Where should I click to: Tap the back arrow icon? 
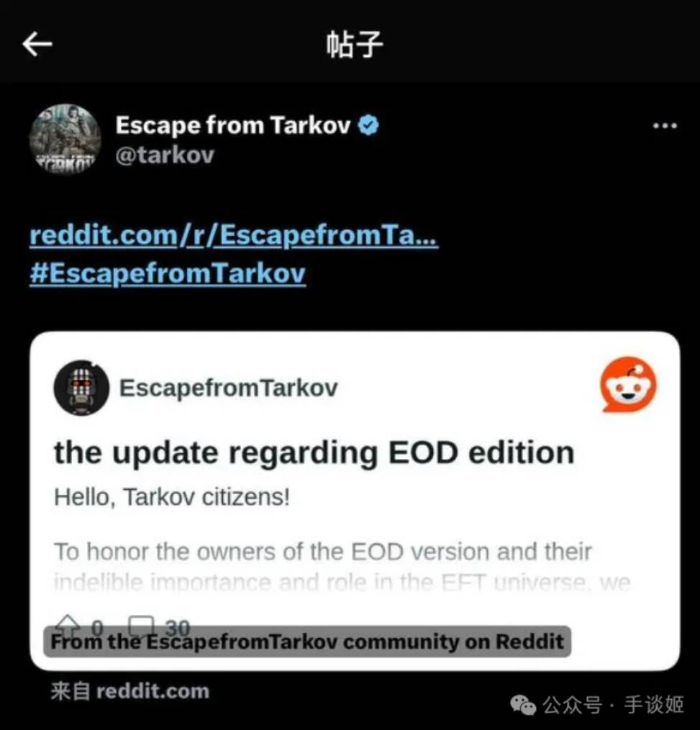click(x=37, y=44)
